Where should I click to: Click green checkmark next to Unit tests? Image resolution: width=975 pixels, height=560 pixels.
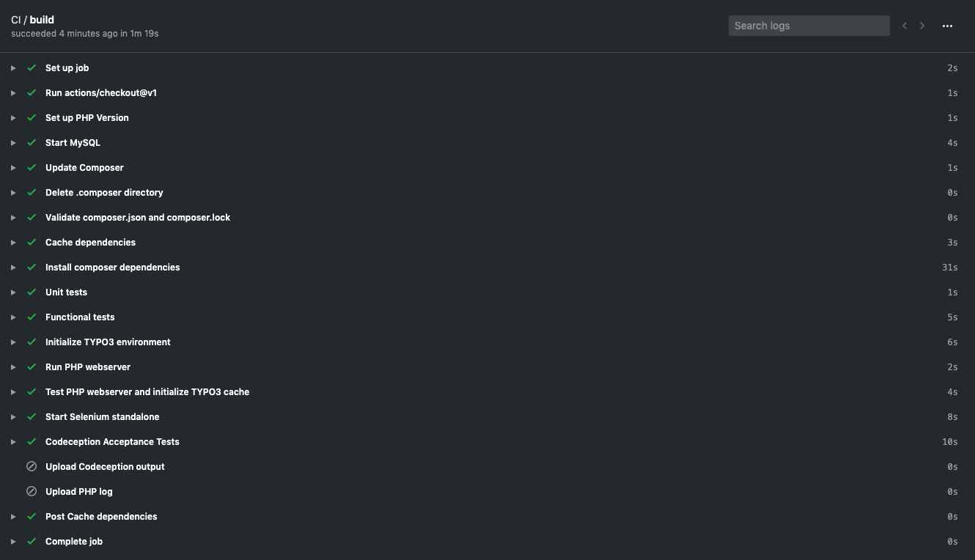pyautogui.click(x=32, y=292)
